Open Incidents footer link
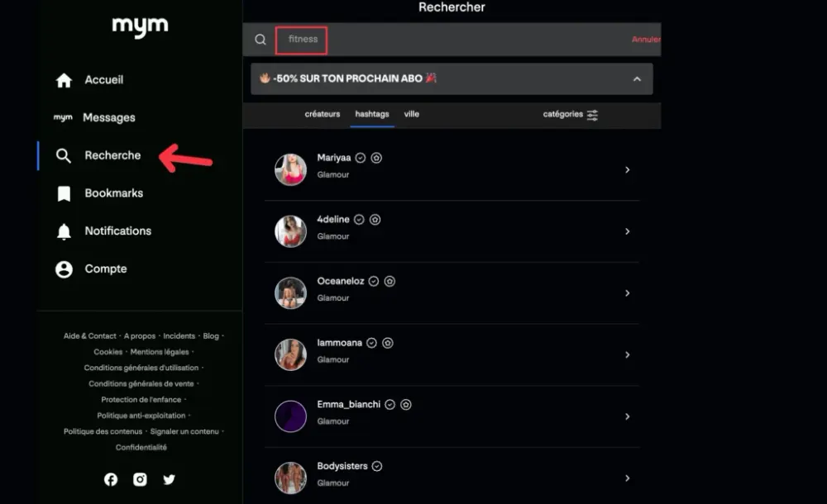This screenshot has height=504, width=827. click(179, 335)
